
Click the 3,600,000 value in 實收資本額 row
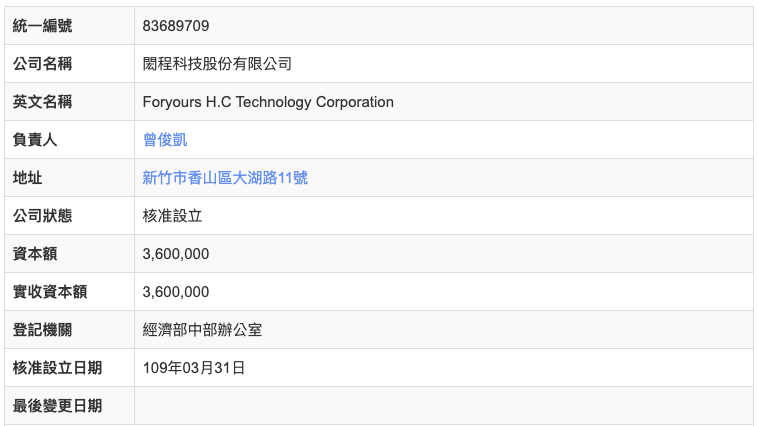click(176, 292)
